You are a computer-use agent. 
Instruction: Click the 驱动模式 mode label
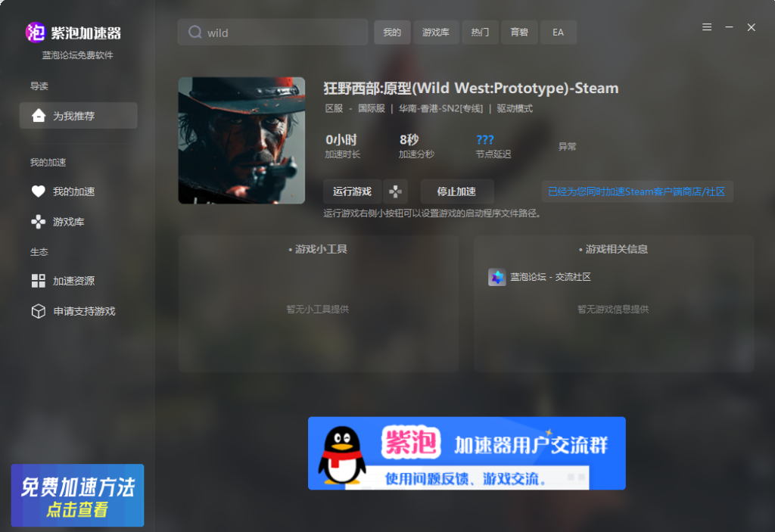[x=515, y=108]
